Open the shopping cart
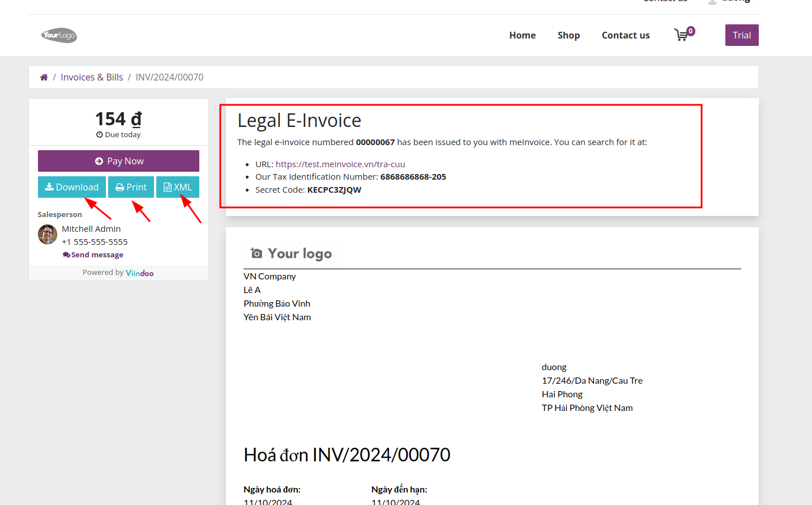812x505 pixels. click(682, 35)
